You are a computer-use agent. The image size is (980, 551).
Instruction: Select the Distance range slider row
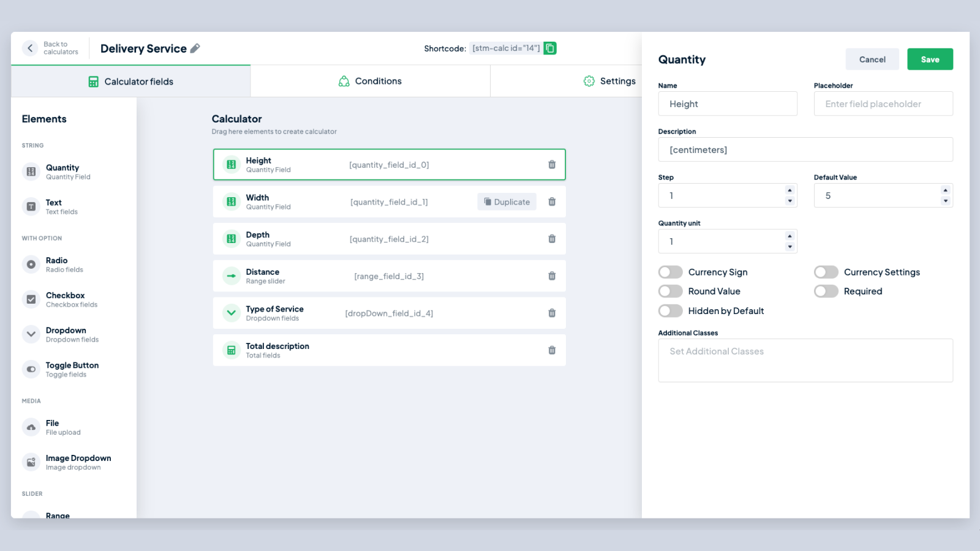pos(389,276)
